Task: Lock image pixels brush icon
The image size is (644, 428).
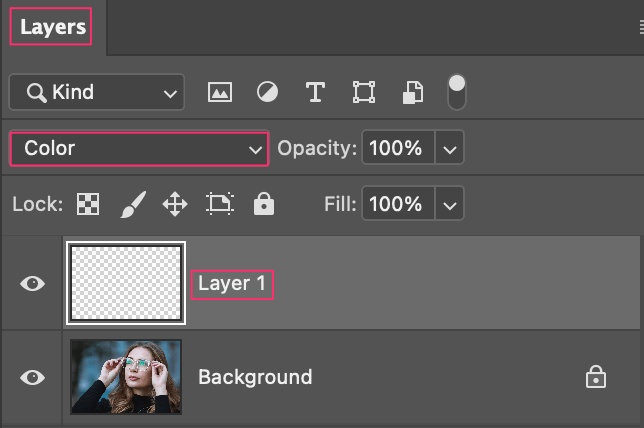Action: (x=133, y=204)
